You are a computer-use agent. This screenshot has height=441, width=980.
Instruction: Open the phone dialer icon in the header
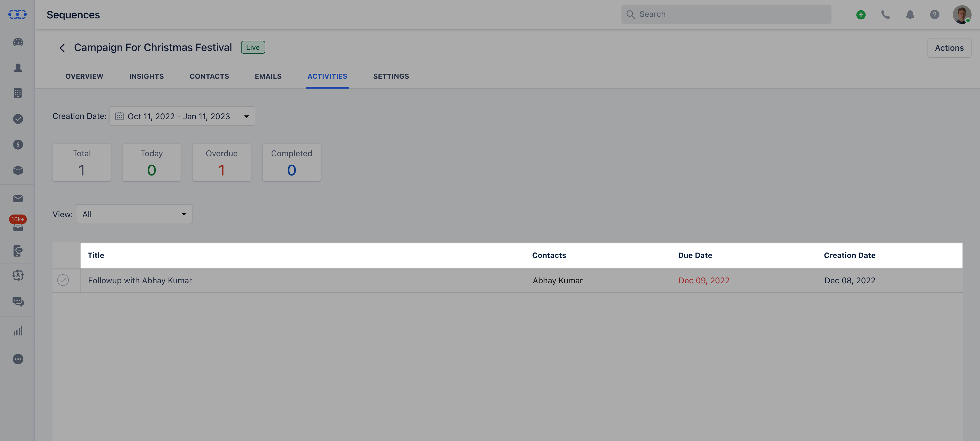pos(886,15)
